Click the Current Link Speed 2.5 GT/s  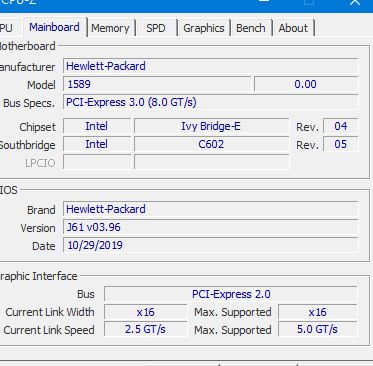tap(146, 330)
